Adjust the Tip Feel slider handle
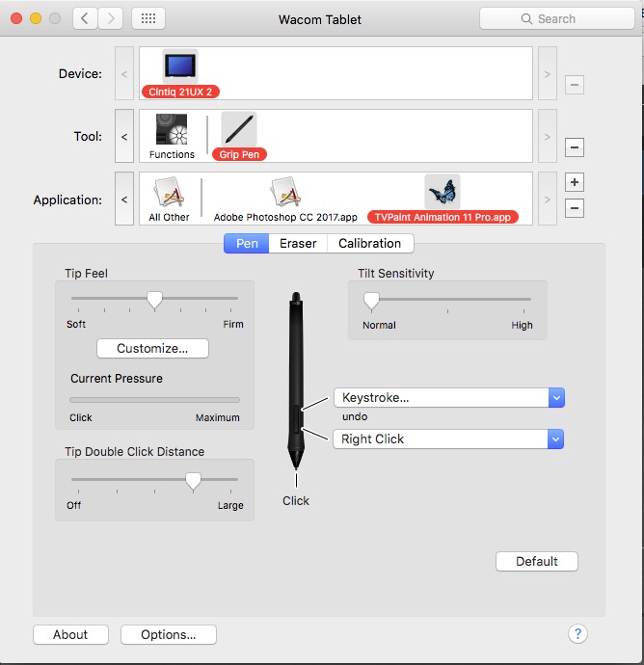644x665 pixels. pos(155,301)
